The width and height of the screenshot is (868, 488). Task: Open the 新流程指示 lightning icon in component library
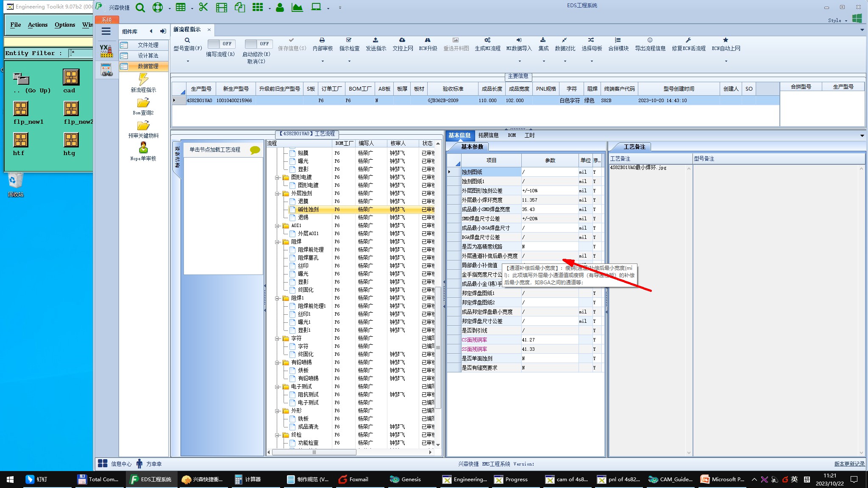coord(143,79)
